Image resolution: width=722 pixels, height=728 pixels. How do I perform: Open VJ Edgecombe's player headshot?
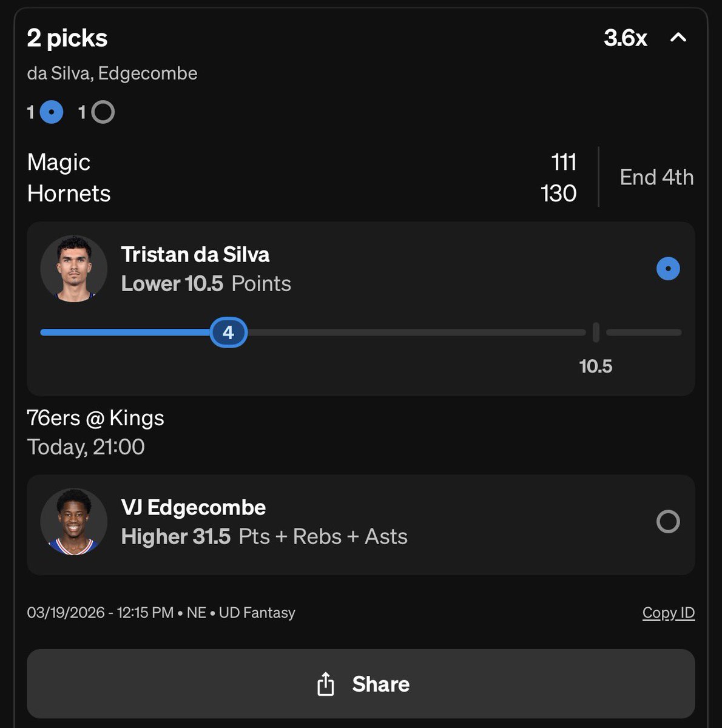pos(74,522)
